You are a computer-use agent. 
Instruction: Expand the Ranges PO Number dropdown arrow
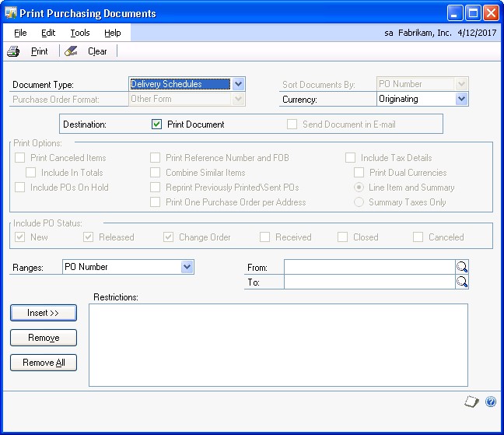187,267
